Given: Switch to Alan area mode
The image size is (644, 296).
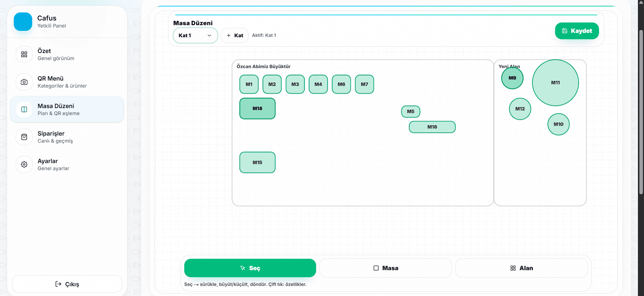Looking at the screenshot, I should pyautogui.click(x=521, y=268).
